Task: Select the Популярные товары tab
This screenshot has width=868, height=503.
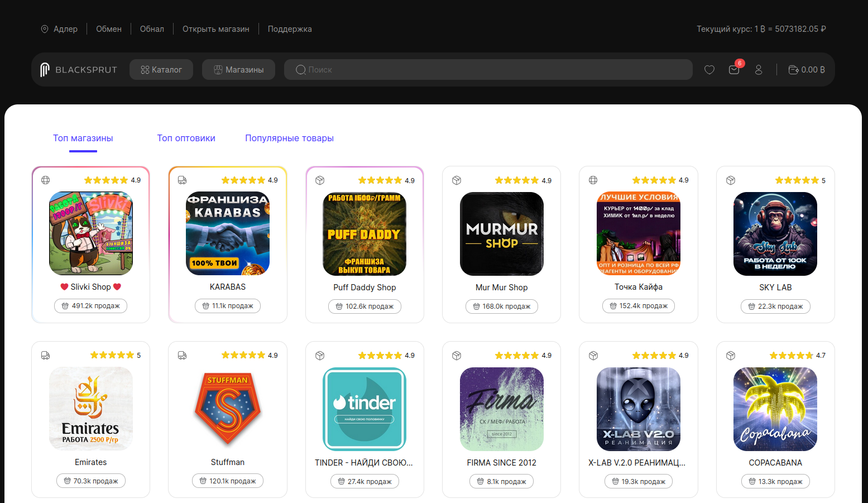Action: pos(289,138)
